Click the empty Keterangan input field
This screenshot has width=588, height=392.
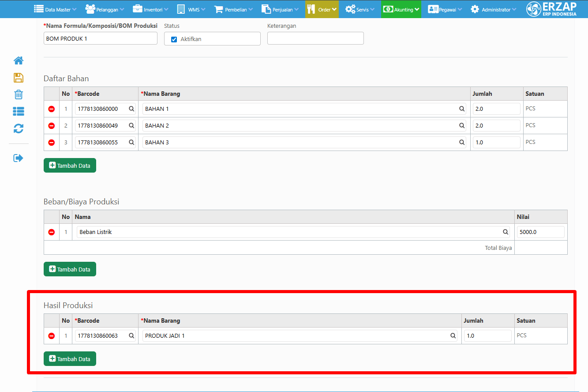315,38
